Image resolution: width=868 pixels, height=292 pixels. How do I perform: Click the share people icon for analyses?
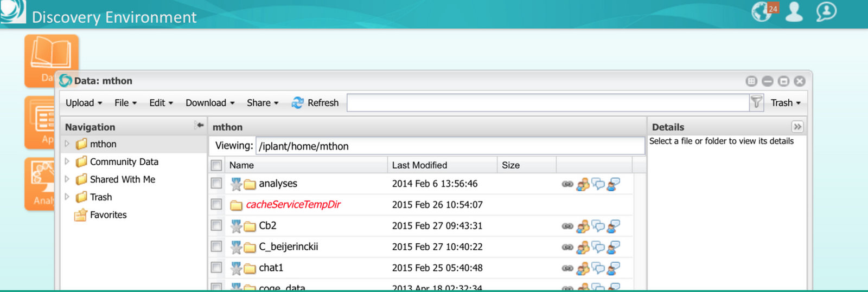tap(583, 184)
